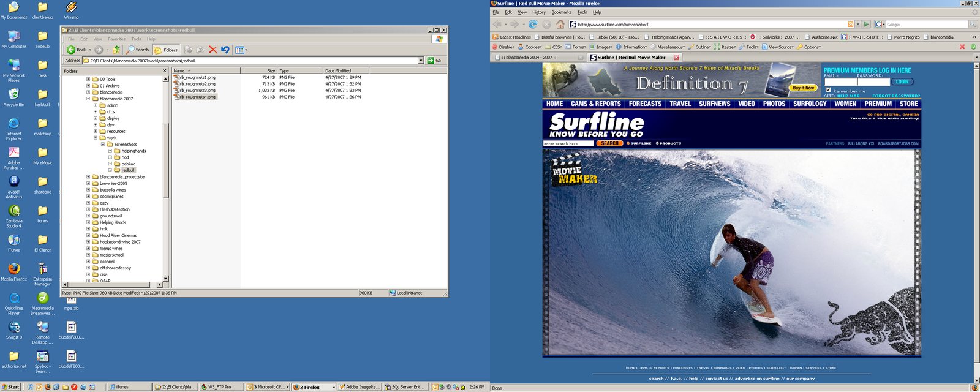Select rb_roughcuts3.png file
Viewport: 980px width, 392px height.
pos(195,91)
